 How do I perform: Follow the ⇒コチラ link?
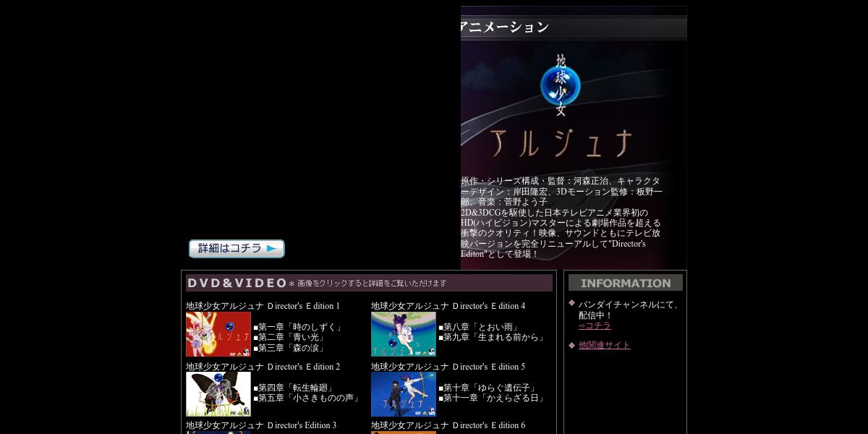pyautogui.click(x=595, y=325)
